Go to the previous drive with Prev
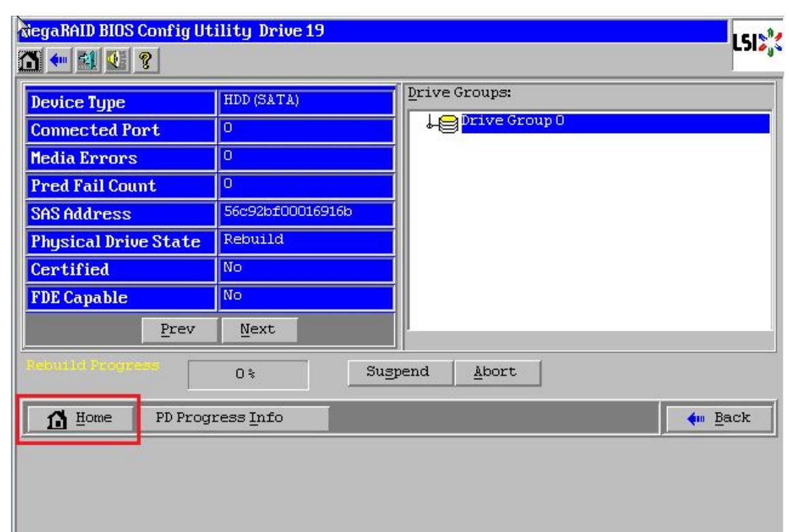 (178, 329)
